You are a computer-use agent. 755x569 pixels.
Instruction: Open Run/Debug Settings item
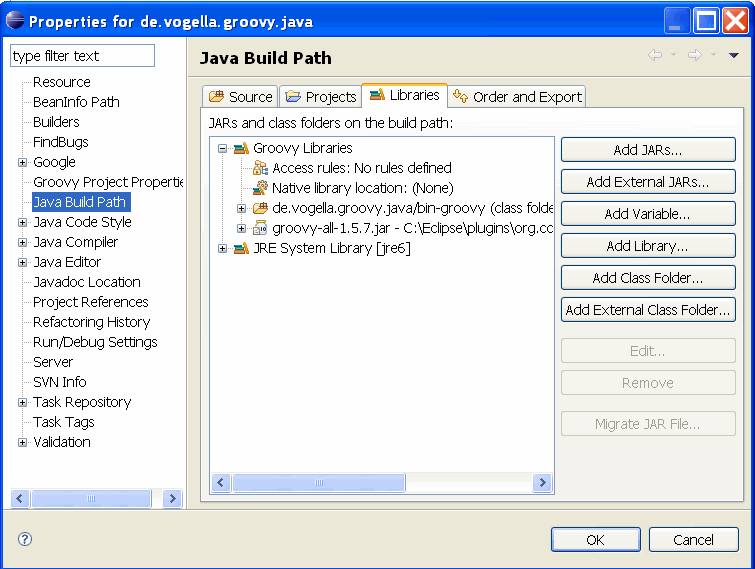[x=95, y=342]
